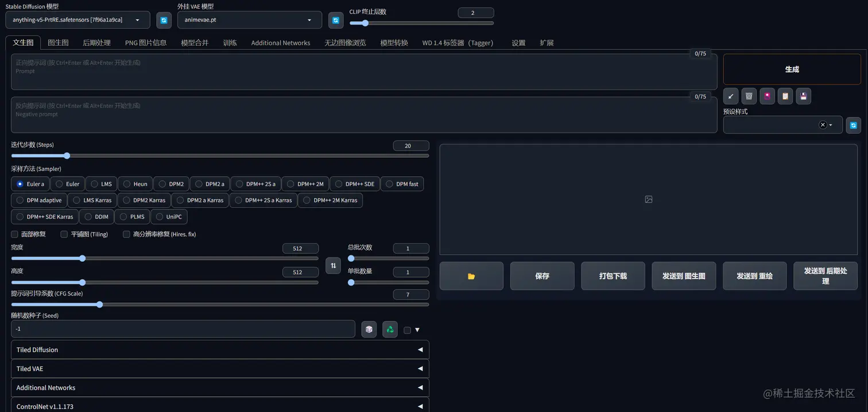The image size is (868, 412).
Task: Focus the 正向提示词 prompt field
Action: pos(364,72)
